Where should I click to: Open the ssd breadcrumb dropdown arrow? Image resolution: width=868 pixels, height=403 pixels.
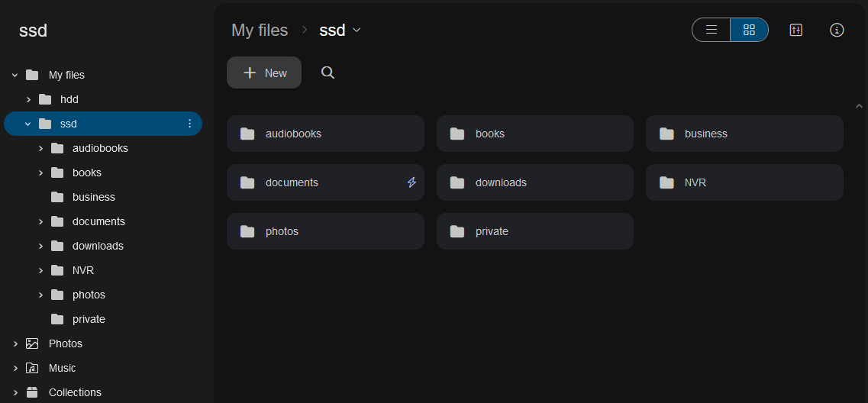(x=357, y=30)
